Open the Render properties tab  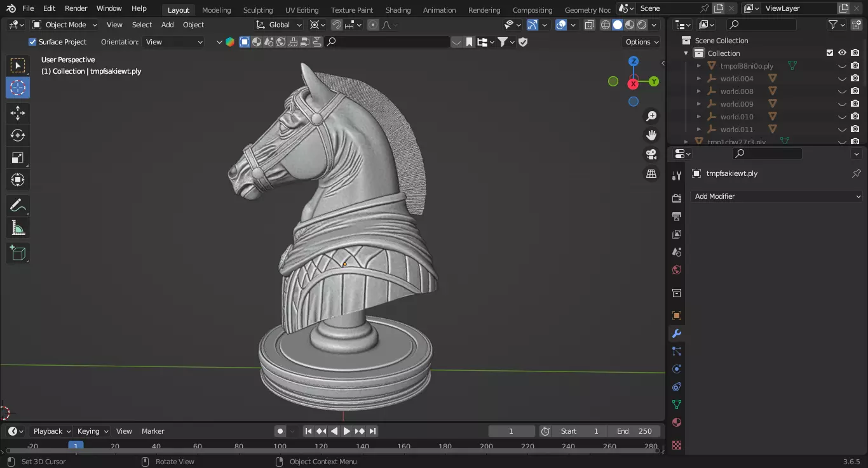[x=677, y=199]
